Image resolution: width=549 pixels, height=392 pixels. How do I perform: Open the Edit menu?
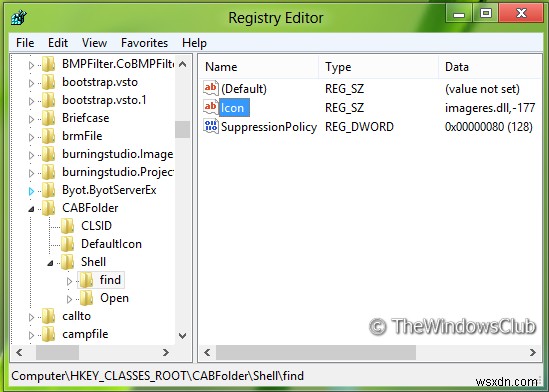(x=58, y=43)
